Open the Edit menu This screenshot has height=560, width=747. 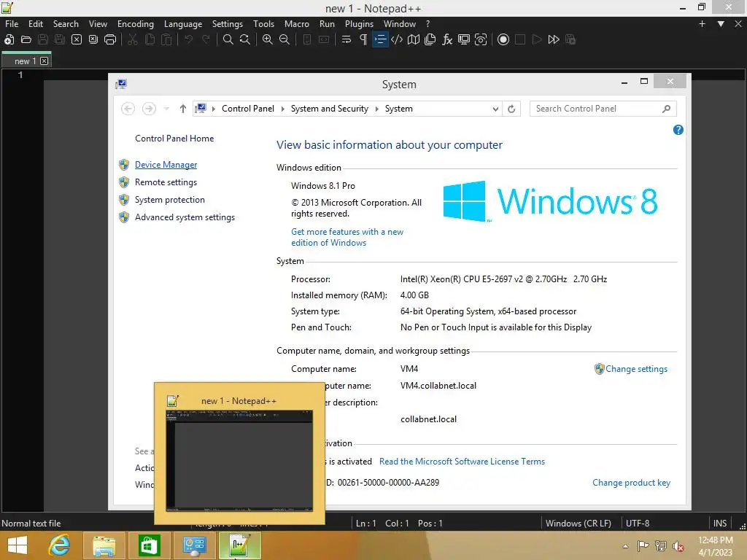click(x=35, y=24)
